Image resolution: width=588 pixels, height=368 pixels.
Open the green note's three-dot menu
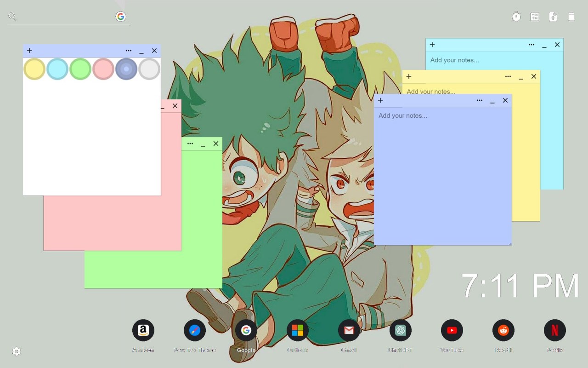coord(190,144)
